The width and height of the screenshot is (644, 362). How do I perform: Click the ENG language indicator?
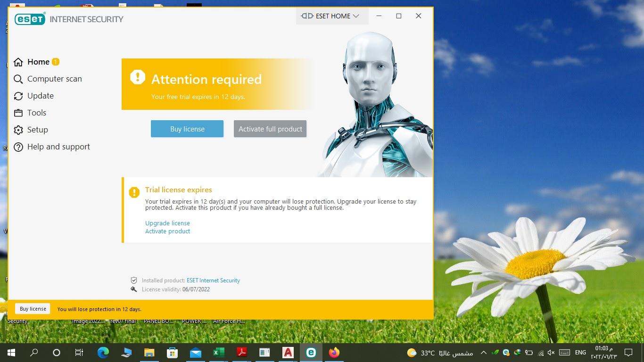point(580,353)
